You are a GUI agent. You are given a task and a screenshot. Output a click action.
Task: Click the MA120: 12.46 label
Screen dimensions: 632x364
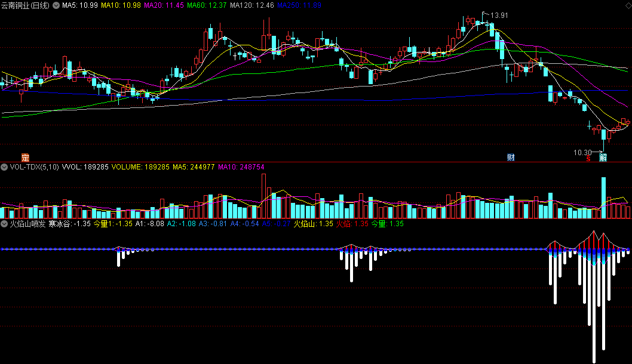tap(252, 5)
